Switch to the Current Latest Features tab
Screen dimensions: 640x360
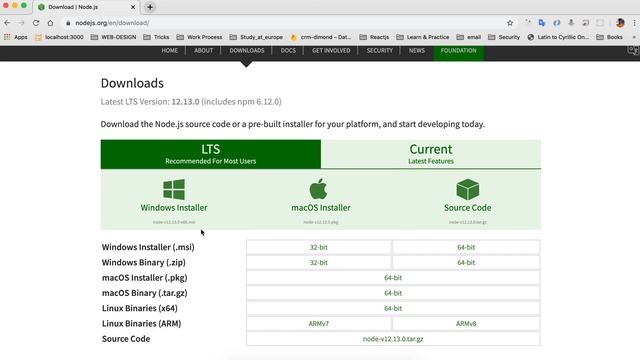431,154
